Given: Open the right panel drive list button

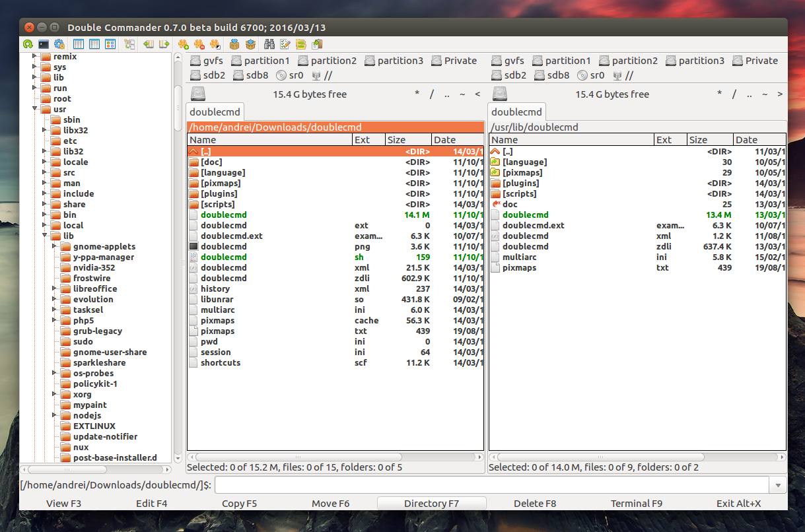Looking at the screenshot, I should pyautogui.click(x=499, y=94).
